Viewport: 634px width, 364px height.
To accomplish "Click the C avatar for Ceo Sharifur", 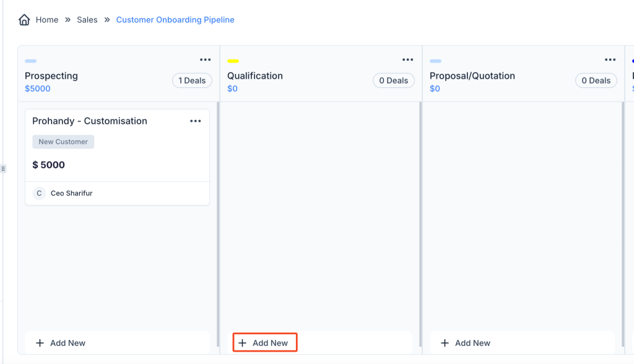I will click(39, 193).
